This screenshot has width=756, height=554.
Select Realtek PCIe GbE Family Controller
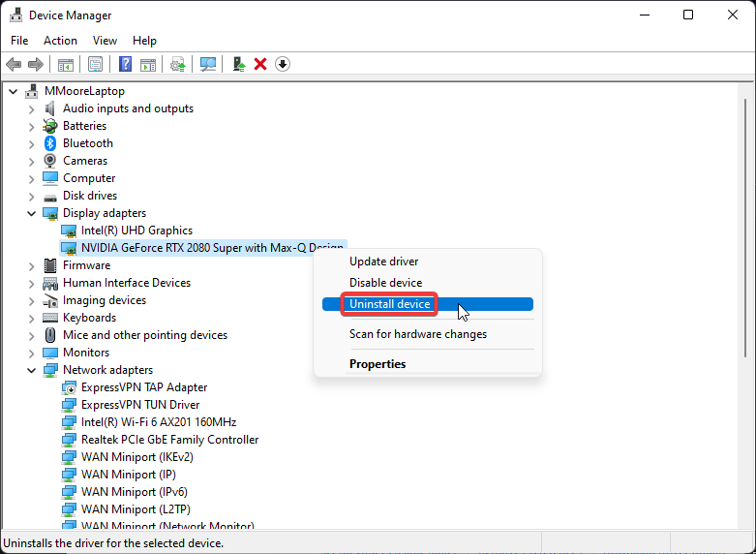coord(169,440)
